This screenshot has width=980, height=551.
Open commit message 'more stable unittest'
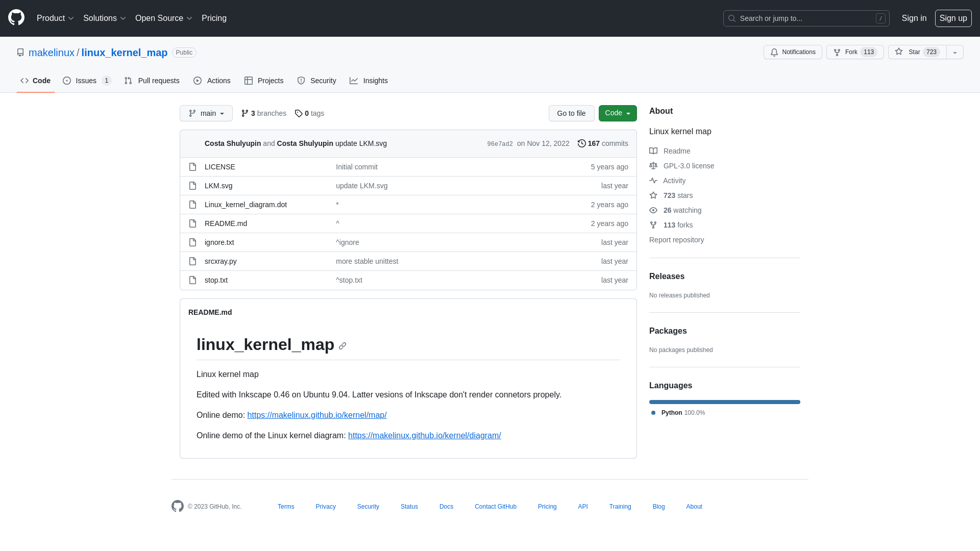click(x=367, y=261)
